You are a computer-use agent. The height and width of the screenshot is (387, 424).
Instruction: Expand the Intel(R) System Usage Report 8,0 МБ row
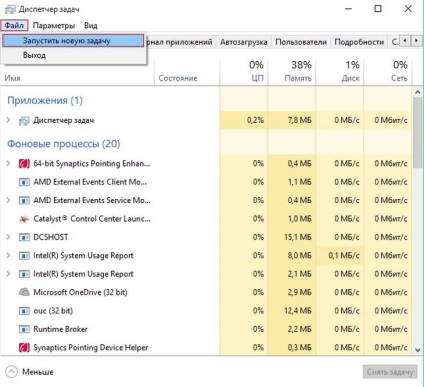9,255
